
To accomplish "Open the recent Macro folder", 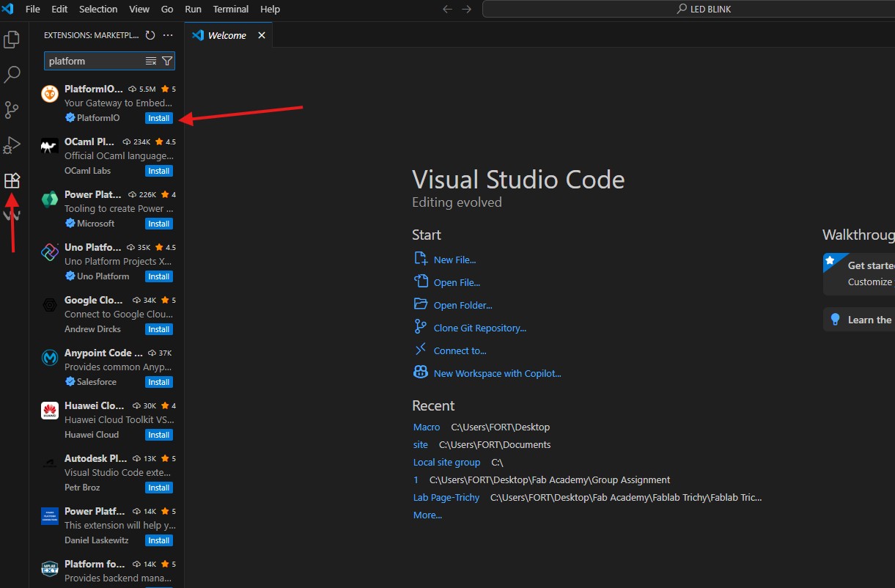I will 427,427.
